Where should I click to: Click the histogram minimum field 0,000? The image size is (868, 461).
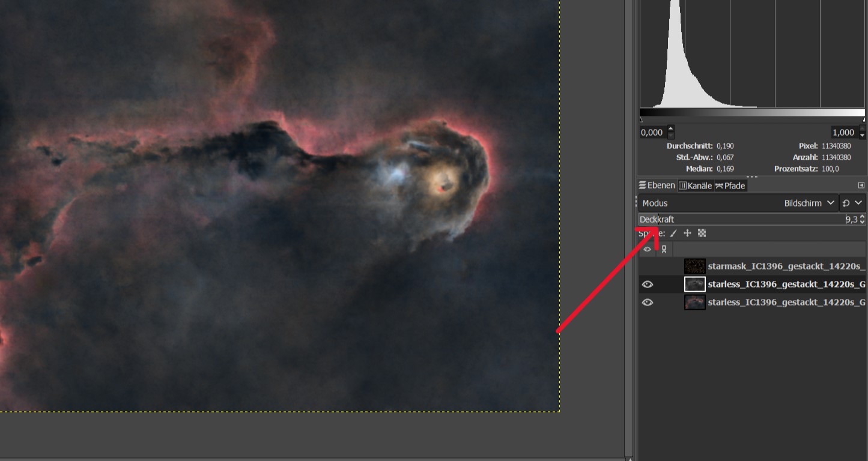pos(652,132)
